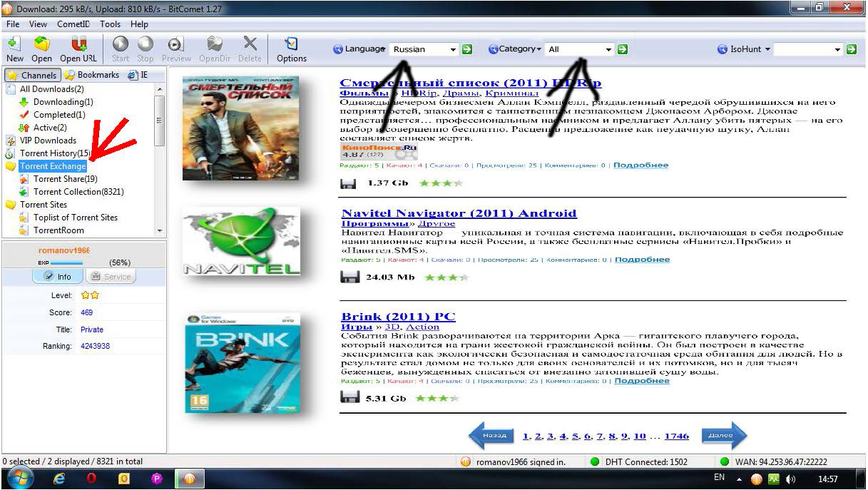Open the Navitel Navigator (2011) Android link

459,213
